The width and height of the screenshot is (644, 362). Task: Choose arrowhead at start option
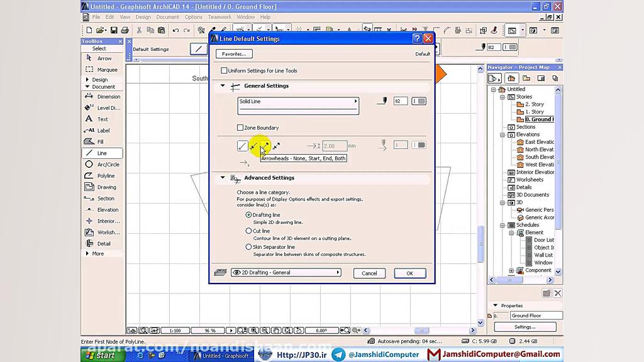pos(254,146)
